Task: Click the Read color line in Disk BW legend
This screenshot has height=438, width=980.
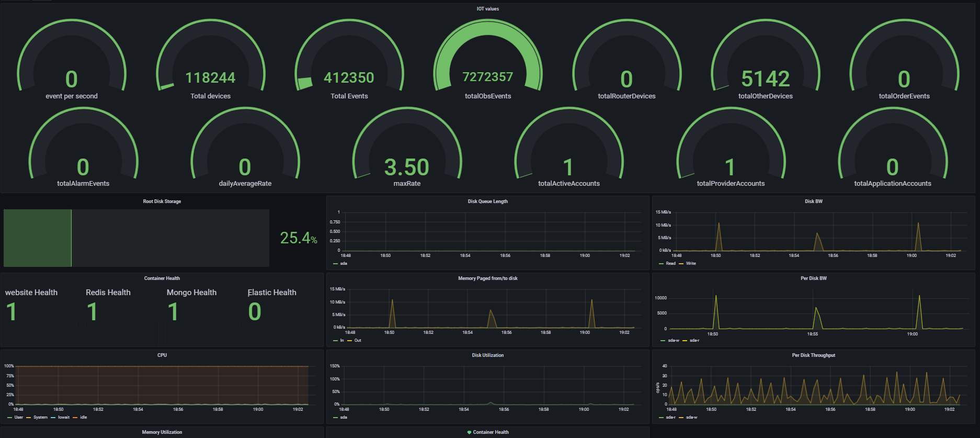Action: [662, 264]
